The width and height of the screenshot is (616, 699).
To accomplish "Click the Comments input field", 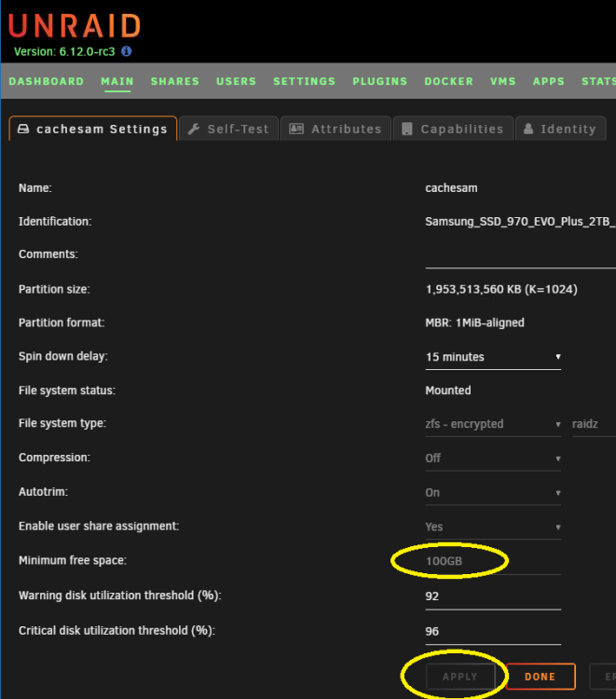I will (x=521, y=257).
